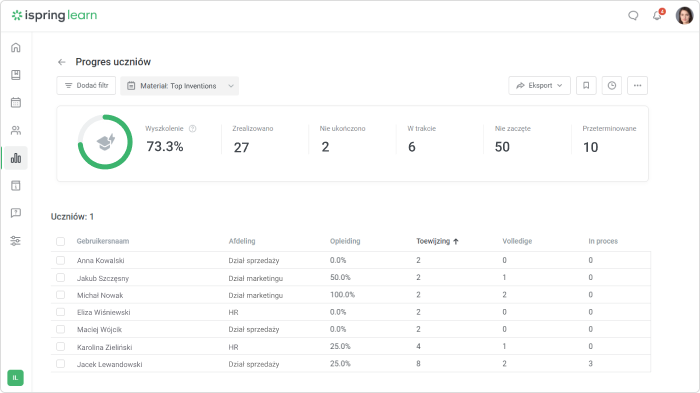Image resolution: width=700 pixels, height=393 pixels.
Task: Click the bookmark save report icon
Action: [x=586, y=85]
